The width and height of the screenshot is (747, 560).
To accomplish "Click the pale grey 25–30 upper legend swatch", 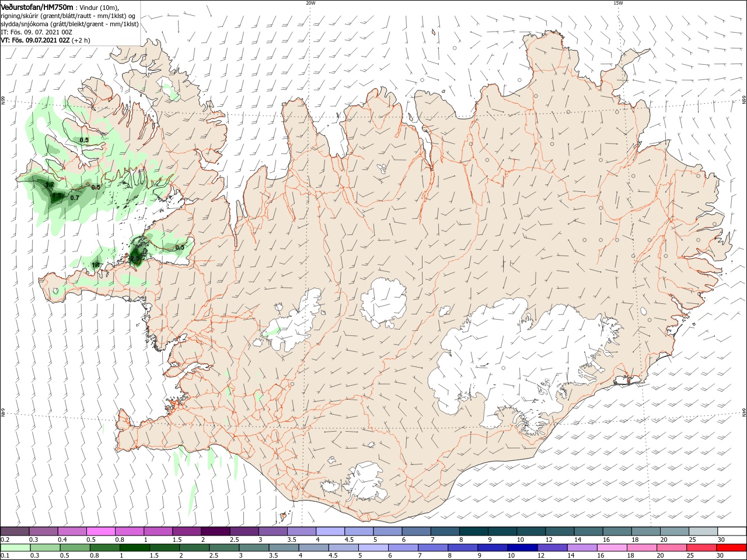I will [x=703, y=531].
